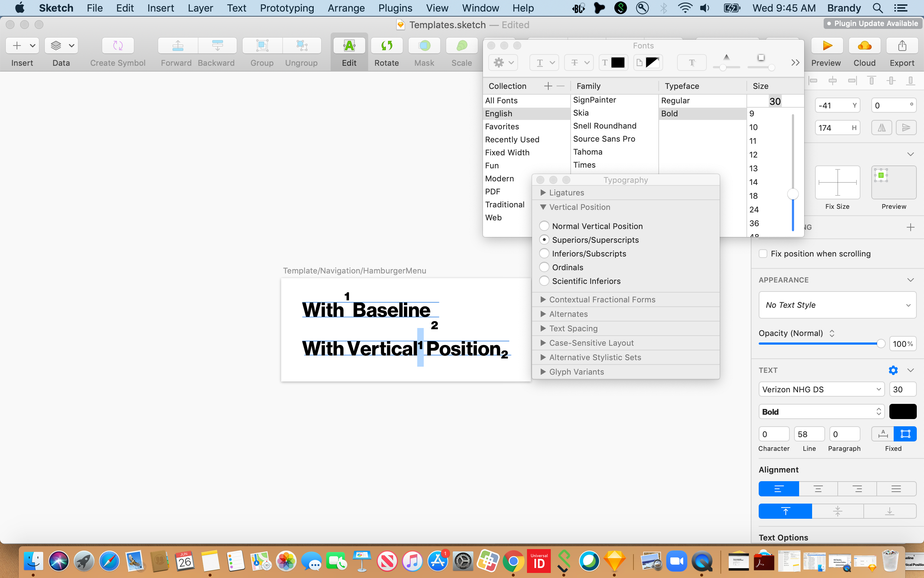The image size is (924, 578).
Task: Select Normal Vertical Position radio button
Action: [x=544, y=226]
